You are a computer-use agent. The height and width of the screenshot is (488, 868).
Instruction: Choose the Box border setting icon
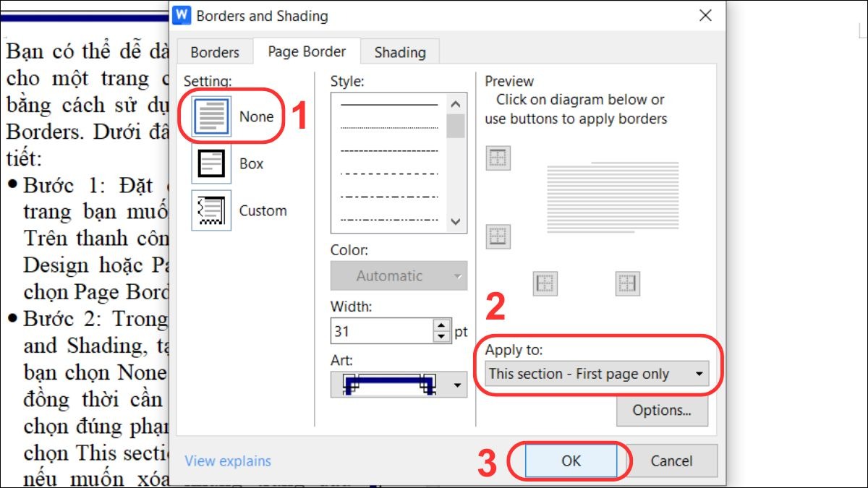[211, 164]
